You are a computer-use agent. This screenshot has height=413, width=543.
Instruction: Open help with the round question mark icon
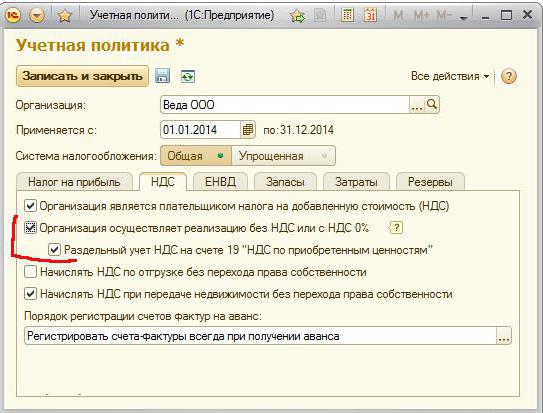coord(509,76)
